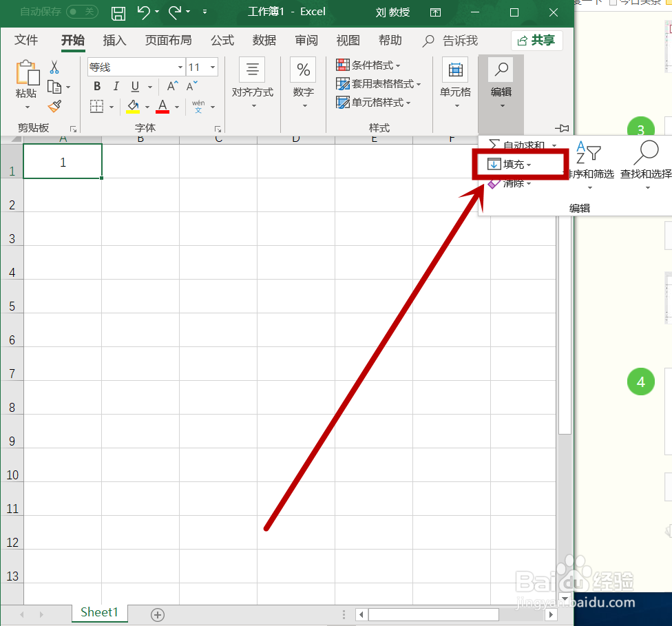
Task: Switch to the 页面布局 ribbon tab
Action: coord(168,41)
